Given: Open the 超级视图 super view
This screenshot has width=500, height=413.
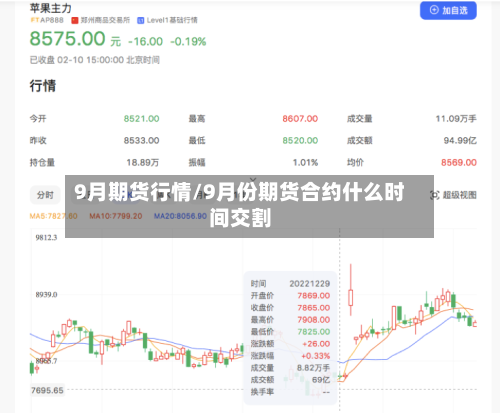Looking at the screenshot, I should (x=453, y=195).
